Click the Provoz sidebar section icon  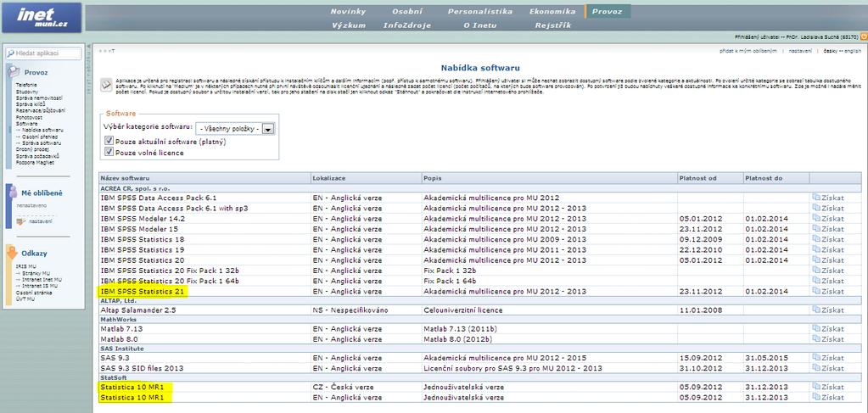(13, 71)
